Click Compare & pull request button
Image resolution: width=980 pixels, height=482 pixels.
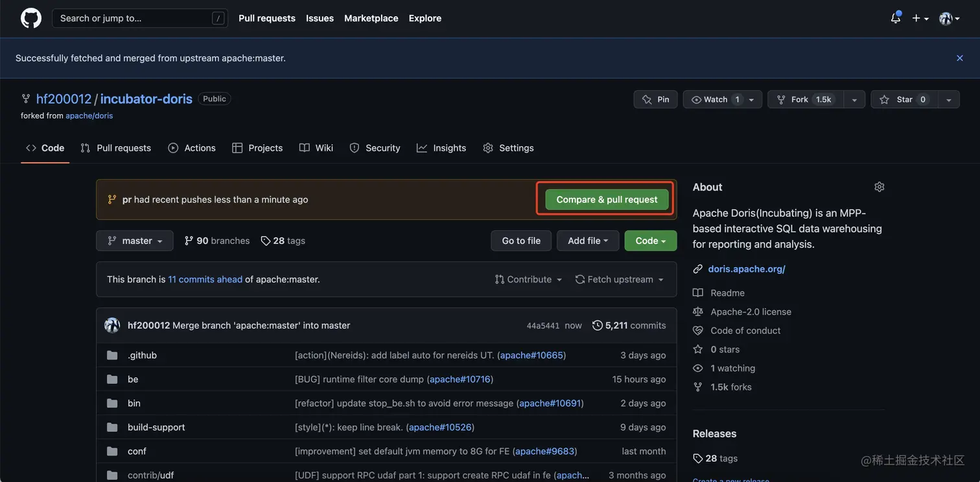pos(607,199)
